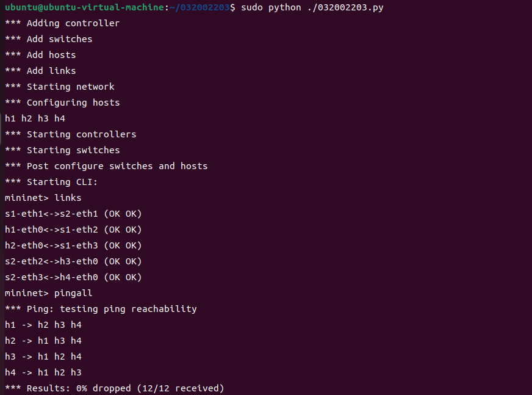Click the 'h1 h2 h3 h4' host list line
532x395 pixels.
(35, 118)
